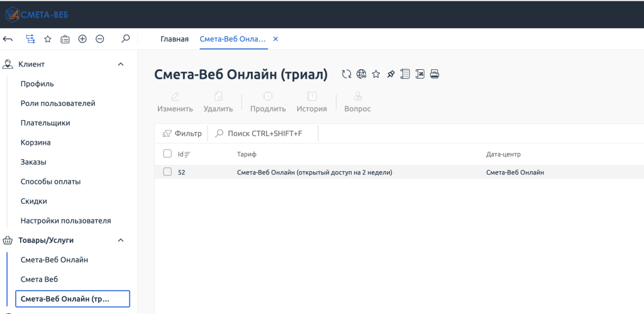Click the Товары/Услуги basket icon
644x314 pixels.
(8, 240)
